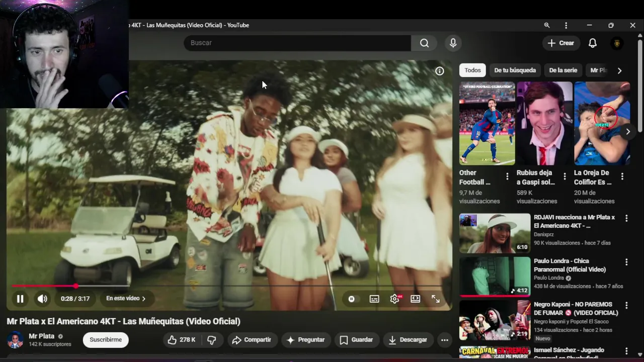Restore down the YouTube window

(611, 25)
